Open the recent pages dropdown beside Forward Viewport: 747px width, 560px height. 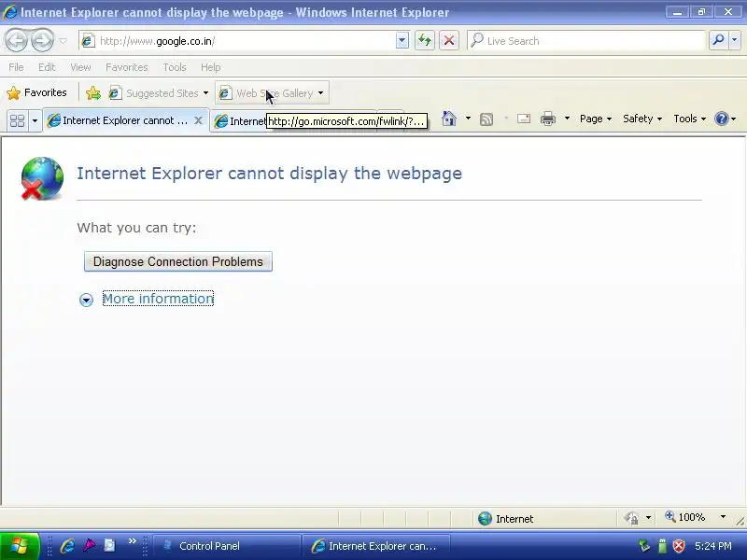(63, 41)
